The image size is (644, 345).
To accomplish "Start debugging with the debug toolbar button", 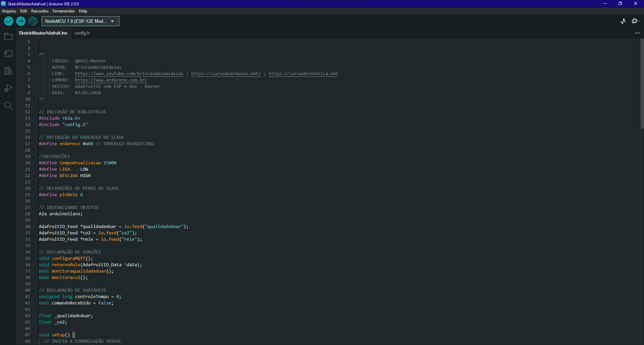I will click(33, 21).
